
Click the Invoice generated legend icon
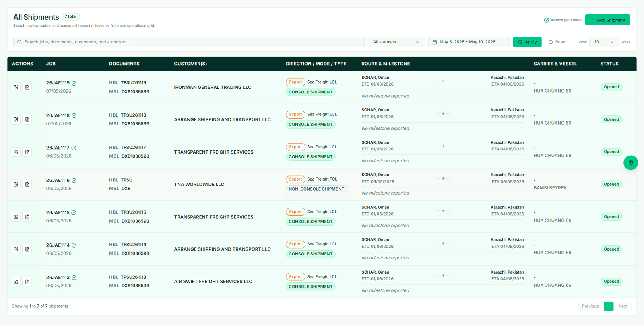point(546,20)
